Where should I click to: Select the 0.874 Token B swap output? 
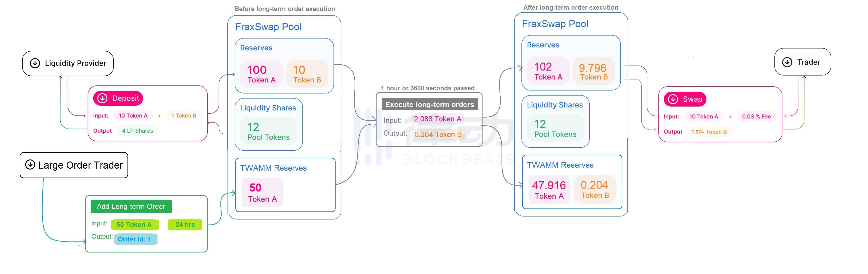709,132
